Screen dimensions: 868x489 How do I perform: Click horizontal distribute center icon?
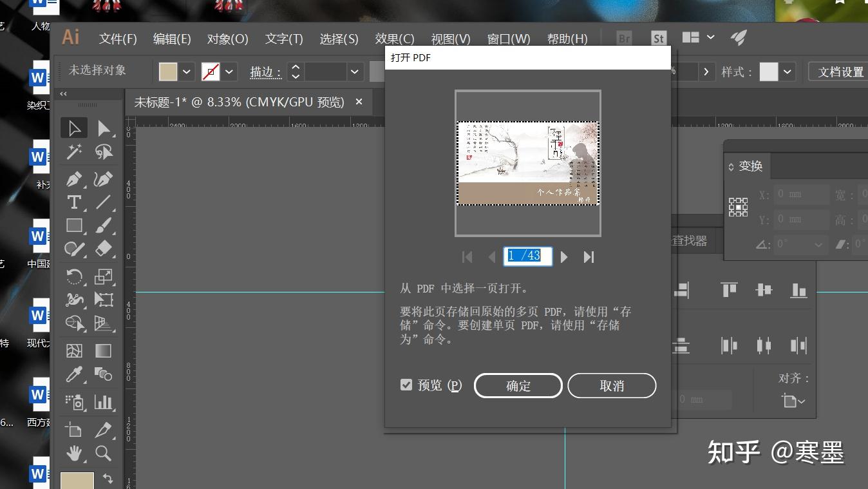[764, 346]
